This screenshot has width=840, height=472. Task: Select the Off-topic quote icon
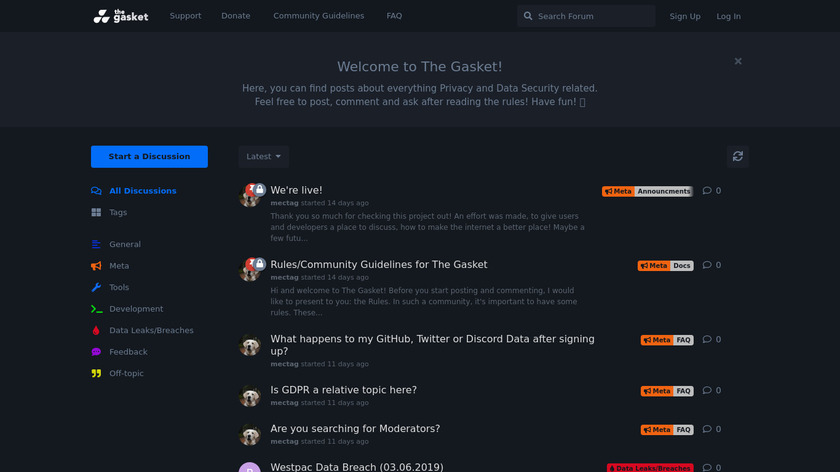(96, 373)
